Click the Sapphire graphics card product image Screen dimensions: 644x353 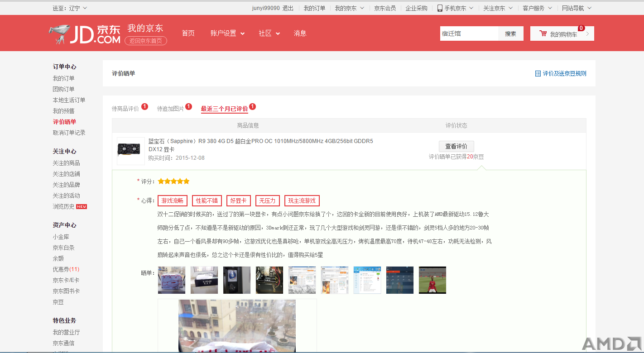131,151
